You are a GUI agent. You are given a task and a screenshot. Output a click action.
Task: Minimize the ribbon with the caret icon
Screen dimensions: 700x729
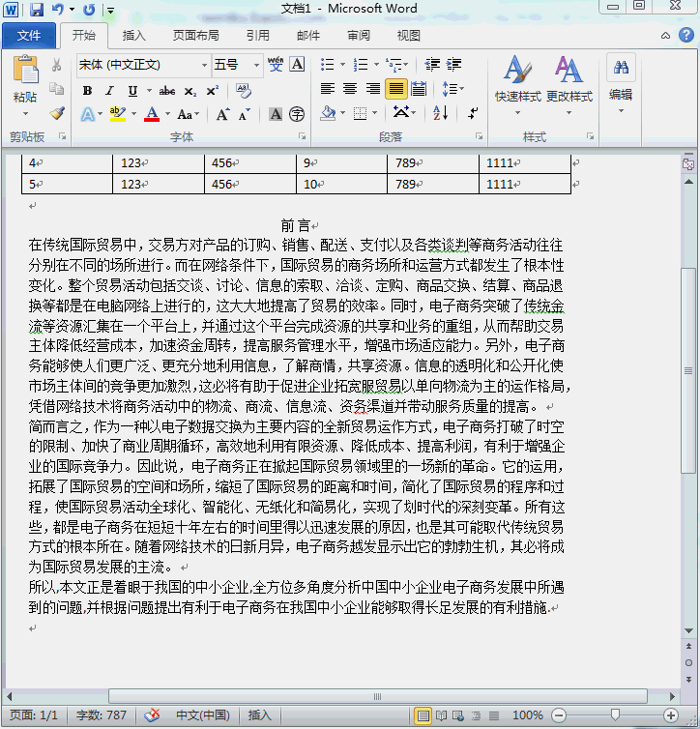tap(665, 36)
